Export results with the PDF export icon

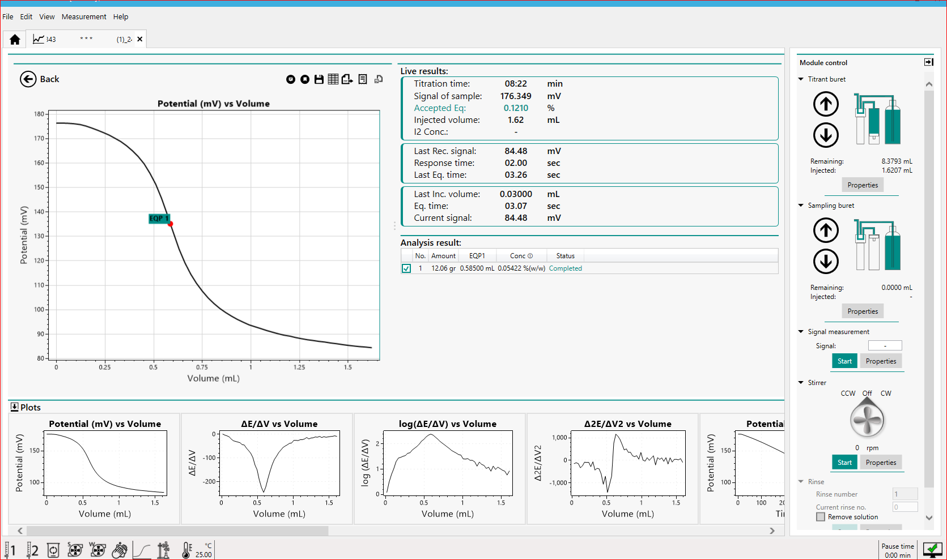coord(347,79)
